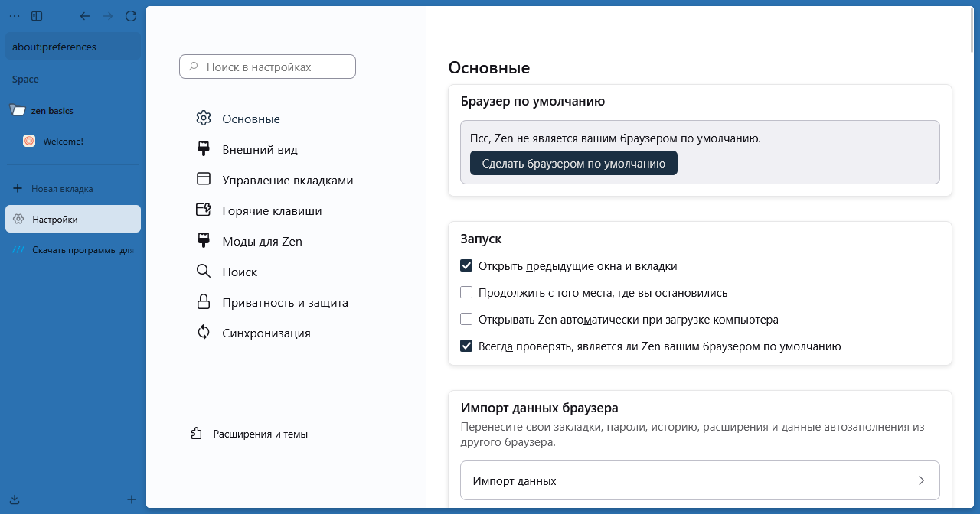
Task: Enable Продолжить с того места option
Action: coord(466,292)
